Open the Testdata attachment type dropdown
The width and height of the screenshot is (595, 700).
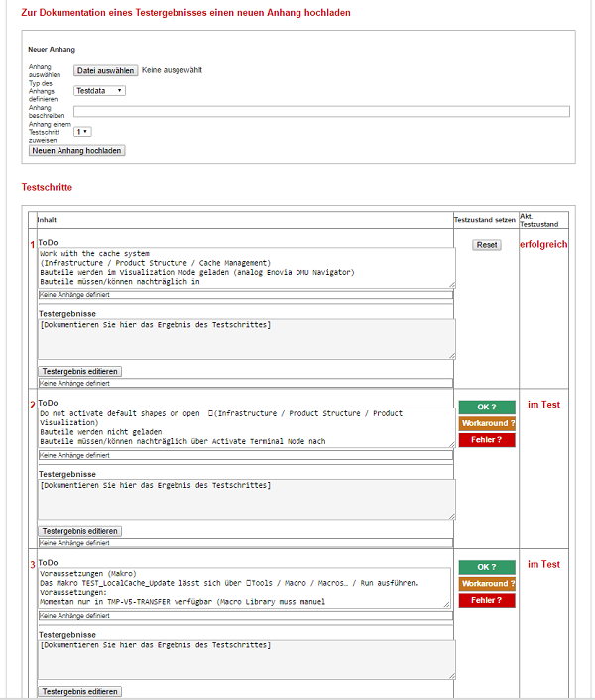pos(99,91)
